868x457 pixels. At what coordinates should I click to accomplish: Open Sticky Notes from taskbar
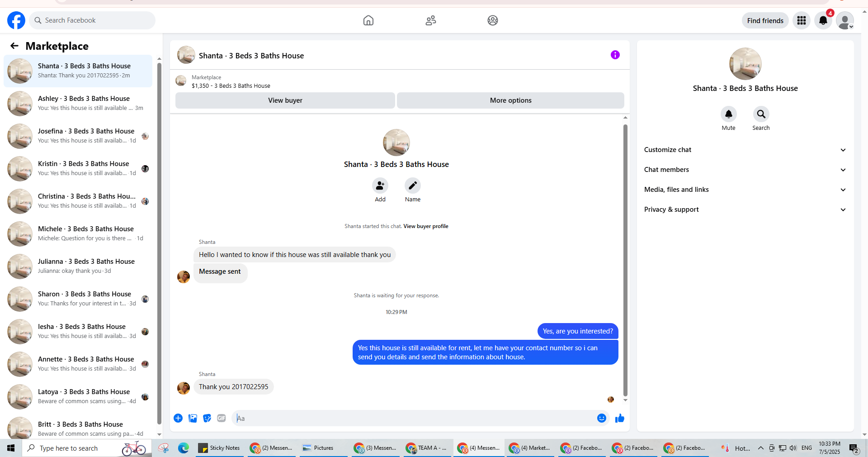coord(219,448)
